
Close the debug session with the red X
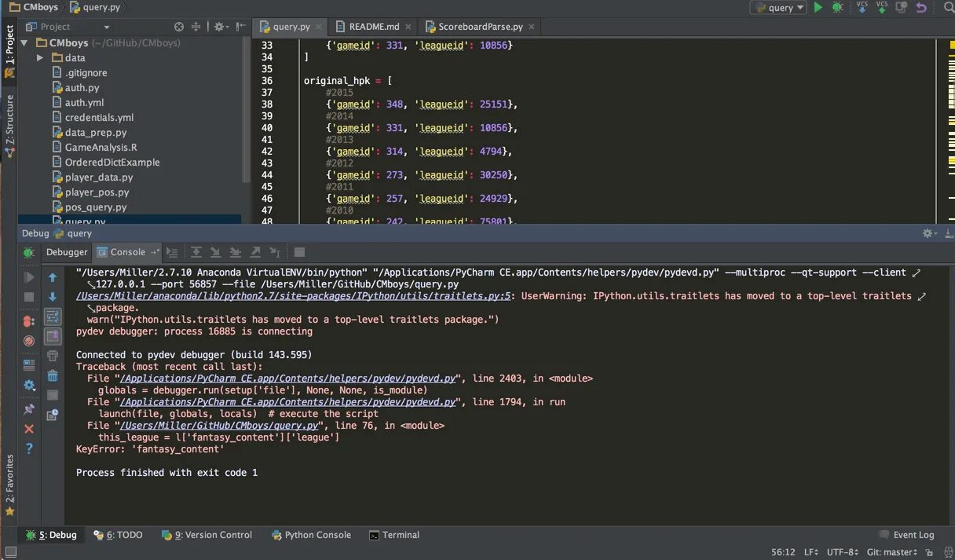pos(29,429)
